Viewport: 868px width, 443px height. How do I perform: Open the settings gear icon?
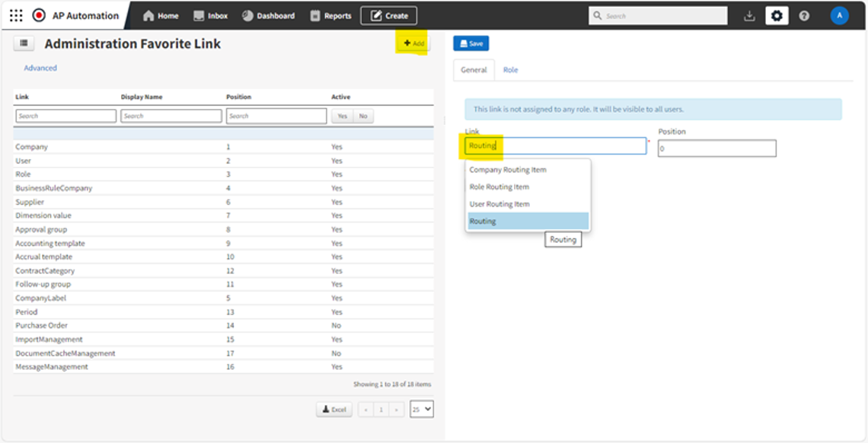[x=776, y=15]
